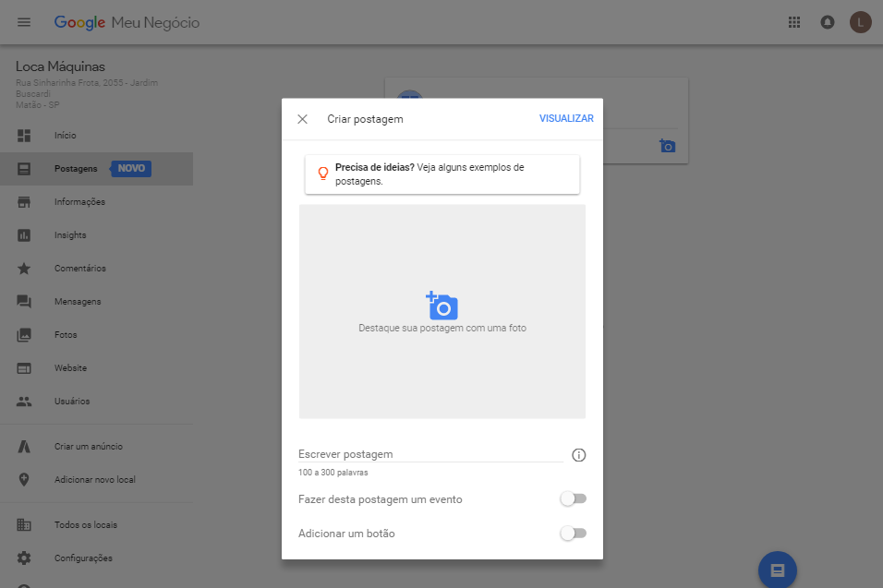Select Postagens in the sidebar

[76, 169]
